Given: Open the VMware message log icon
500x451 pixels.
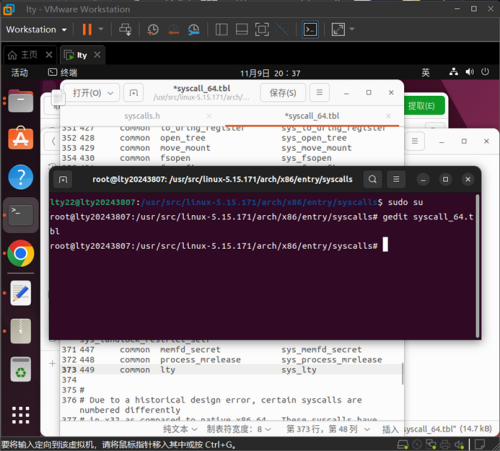Looking at the screenshot, I should 480,444.
